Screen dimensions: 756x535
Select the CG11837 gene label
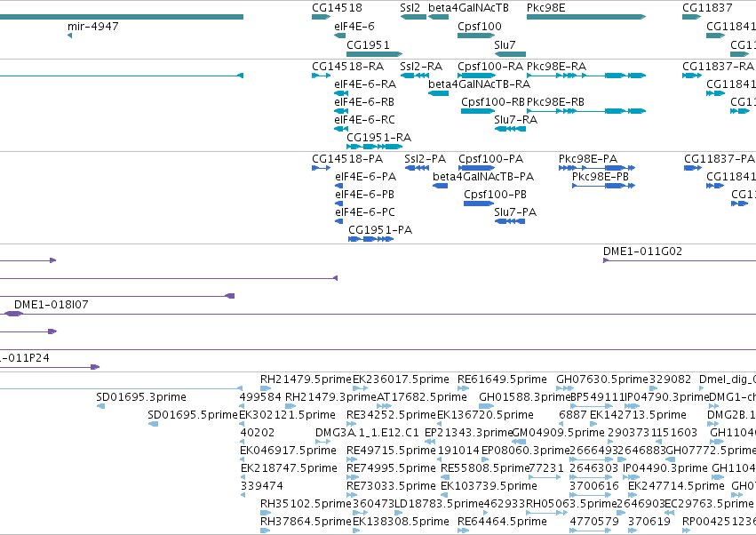tap(707, 8)
